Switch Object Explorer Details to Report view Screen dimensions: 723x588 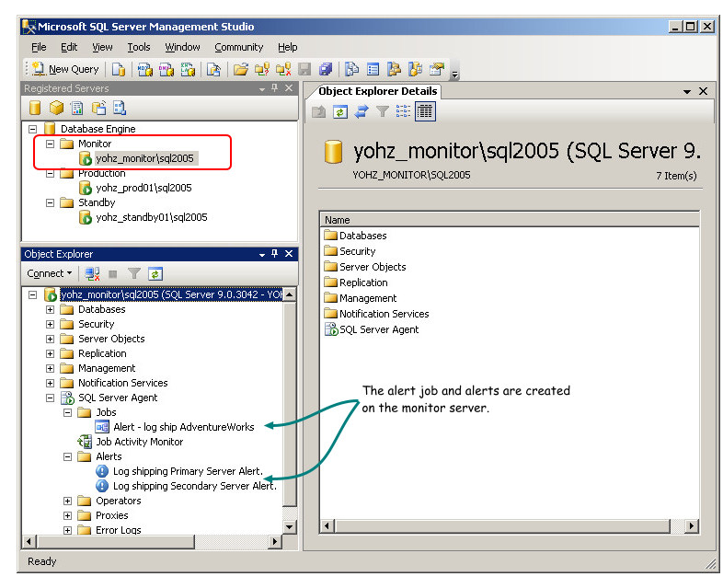[425, 111]
